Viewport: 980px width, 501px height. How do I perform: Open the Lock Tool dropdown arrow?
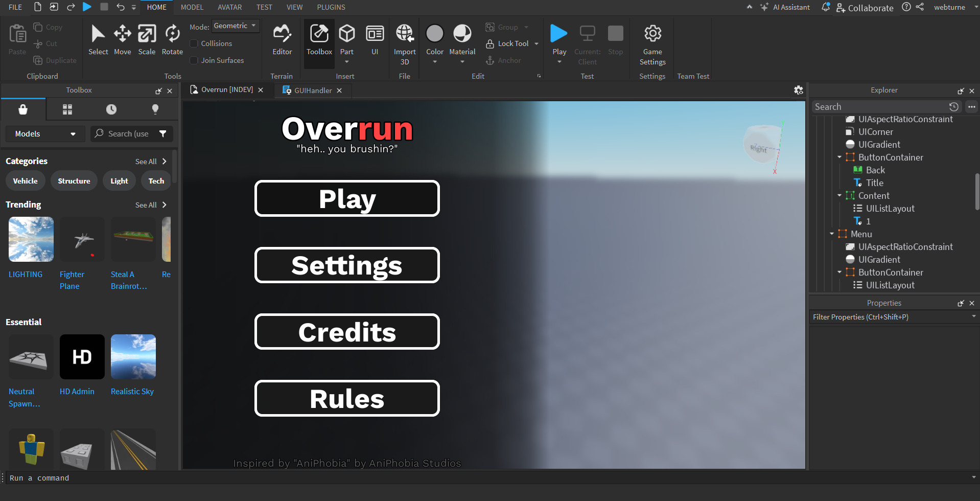[x=536, y=43]
